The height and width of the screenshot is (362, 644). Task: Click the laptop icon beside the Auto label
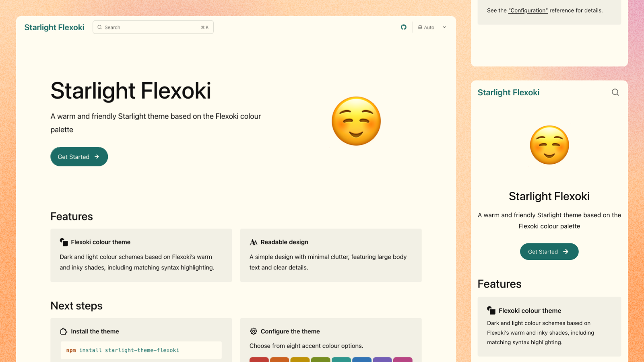pyautogui.click(x=420, y=27)
